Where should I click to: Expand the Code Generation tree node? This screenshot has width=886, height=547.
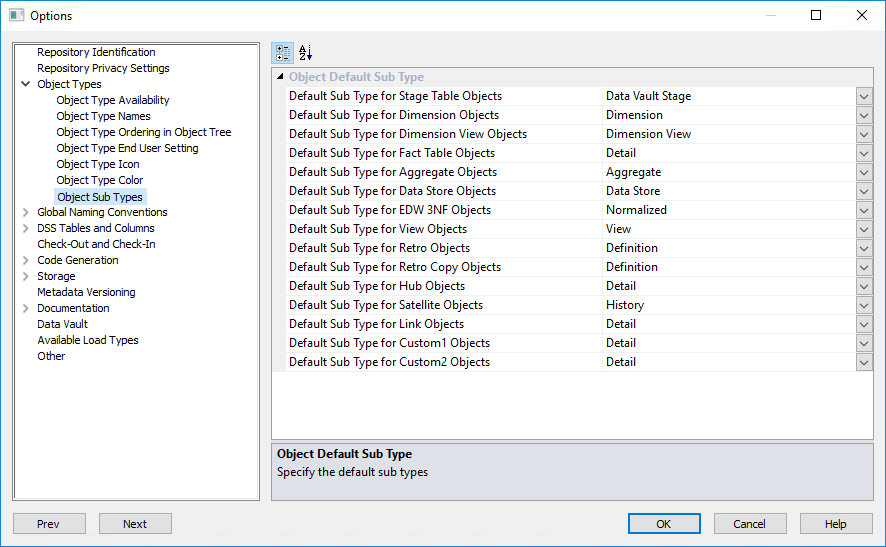25,260
